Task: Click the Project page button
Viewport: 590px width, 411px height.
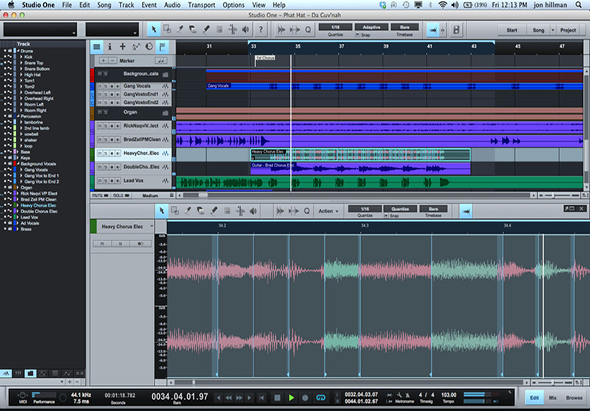Action: point(568,30)
